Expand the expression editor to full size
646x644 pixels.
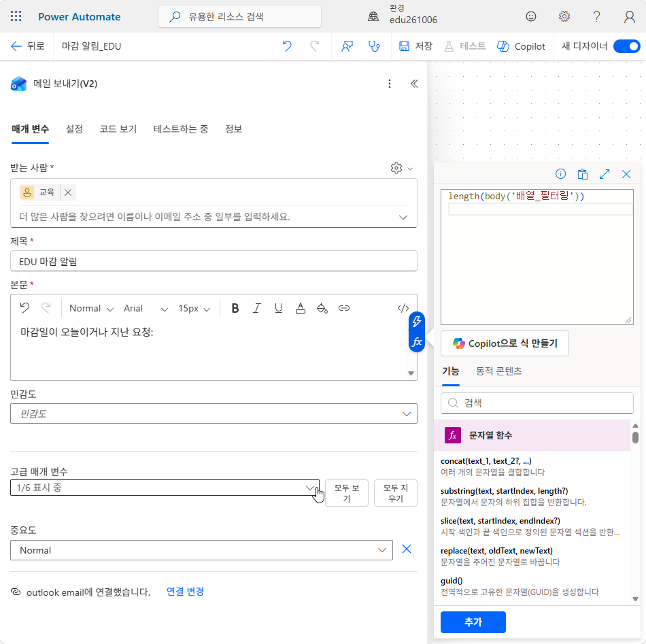coord(605,174)
